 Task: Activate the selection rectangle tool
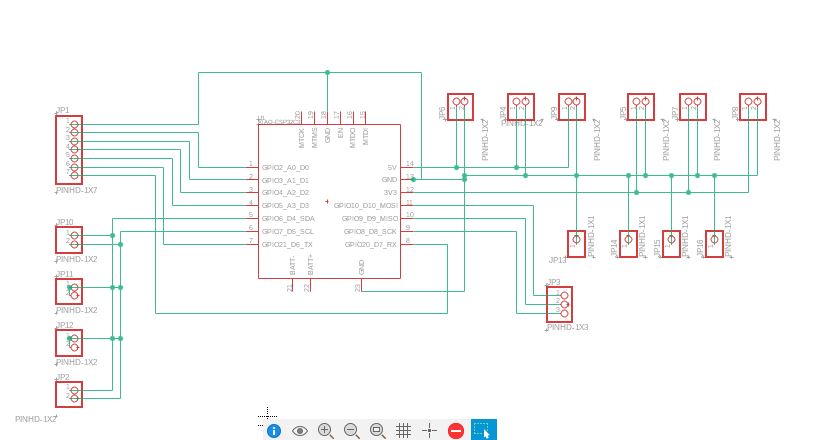point(483,430)
